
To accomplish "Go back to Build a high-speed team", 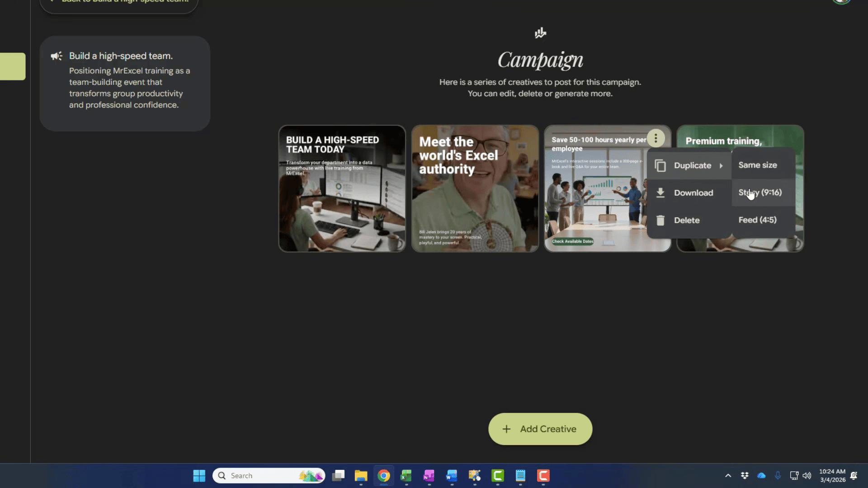I will pyautogui.click(x=119, y=4).
